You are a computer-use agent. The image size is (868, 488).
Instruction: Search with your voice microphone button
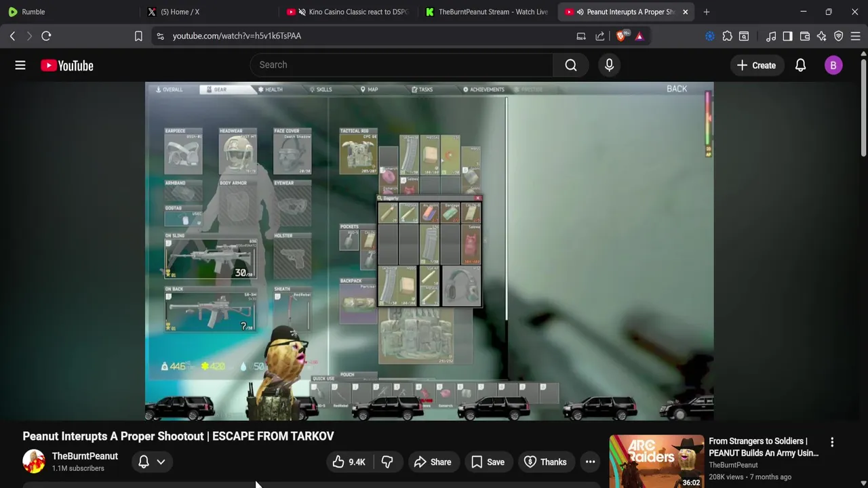tap(609, 65)
